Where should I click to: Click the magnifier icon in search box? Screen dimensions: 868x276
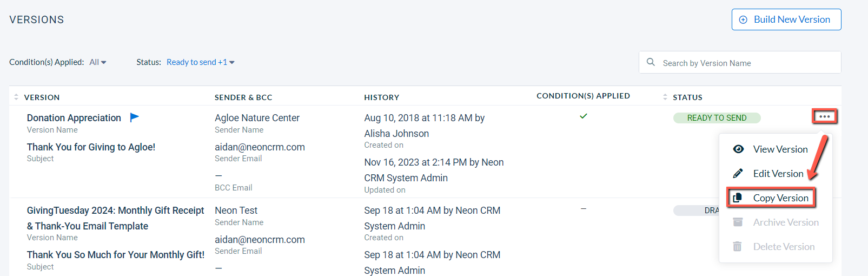651,62
